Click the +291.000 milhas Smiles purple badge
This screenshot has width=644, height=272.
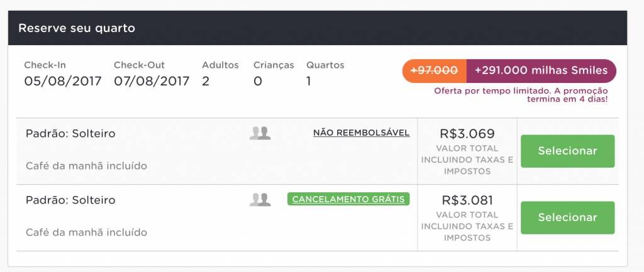point(541,70)
